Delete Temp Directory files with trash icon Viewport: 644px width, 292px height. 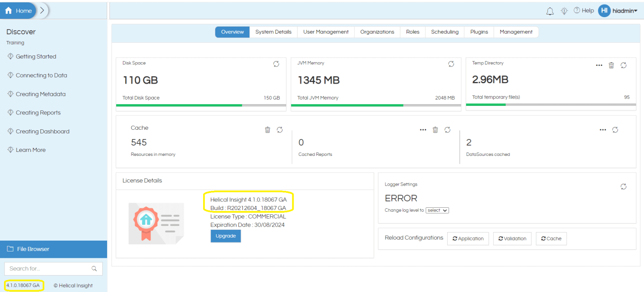(x=611, y=65)
